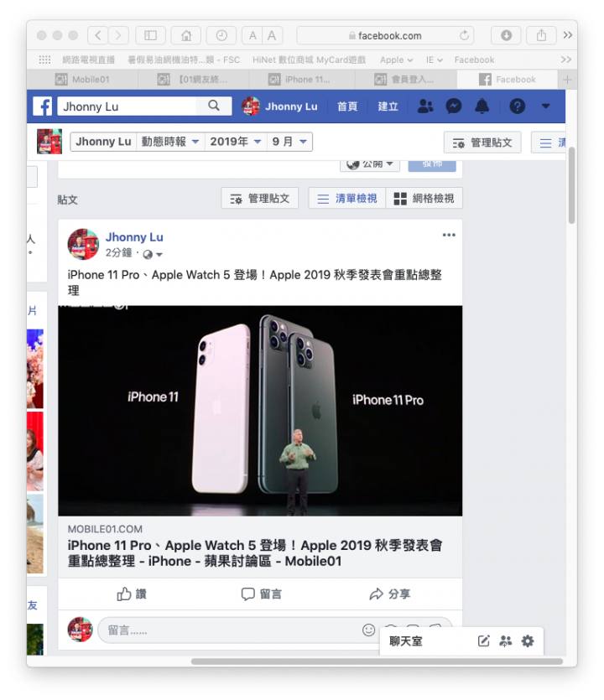Expand the 9月 month dropdown
604x700 pixels.
[x=289, y=142]
